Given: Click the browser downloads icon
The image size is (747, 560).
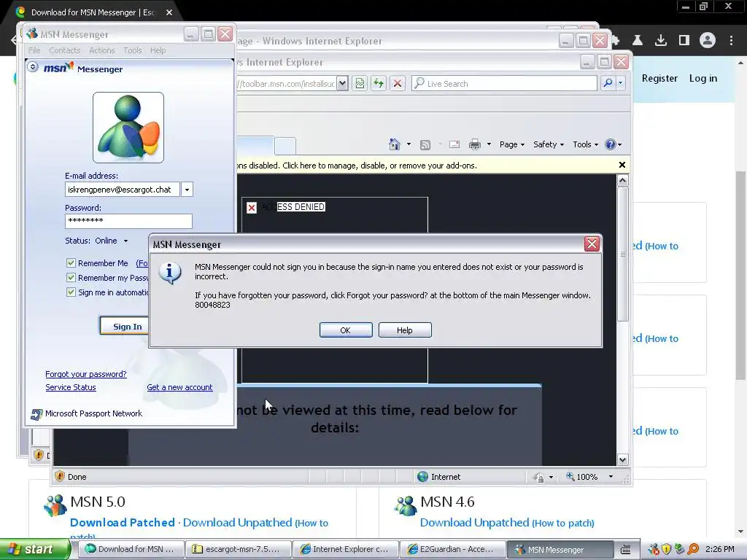Looking at the screenshot, I should tap(661, 41).
